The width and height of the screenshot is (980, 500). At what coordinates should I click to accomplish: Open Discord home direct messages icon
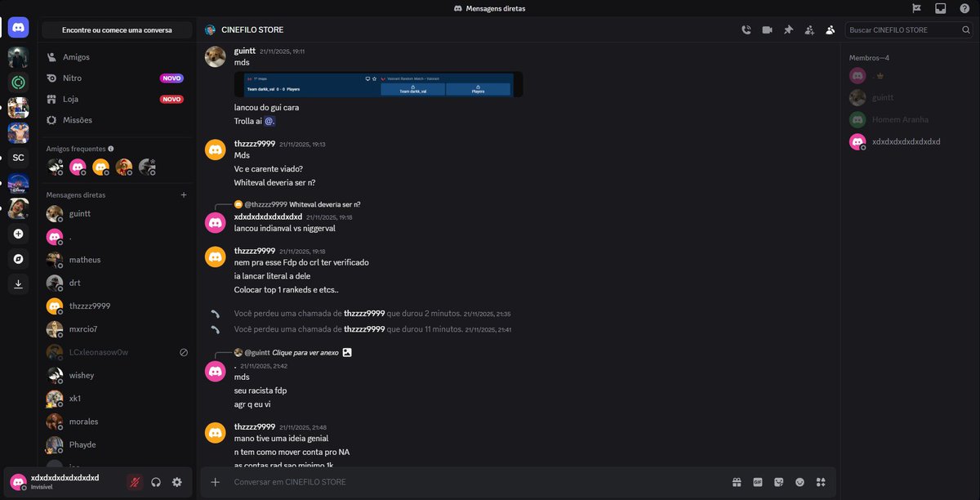18,27
